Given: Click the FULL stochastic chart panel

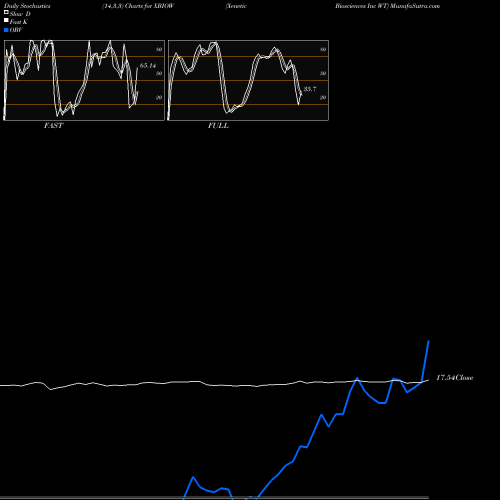Looking at the screenshot, I should [x=248, y=80].
